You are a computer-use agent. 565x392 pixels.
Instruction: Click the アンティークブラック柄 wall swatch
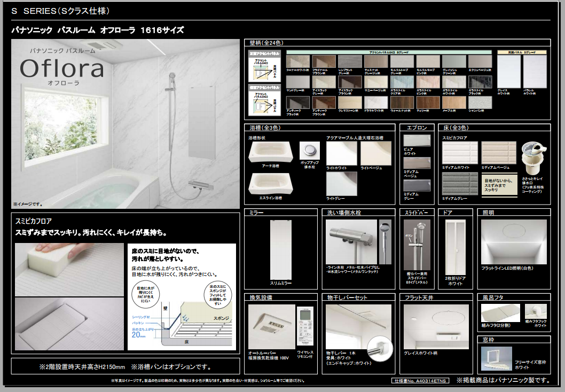[x=297, y=103]
